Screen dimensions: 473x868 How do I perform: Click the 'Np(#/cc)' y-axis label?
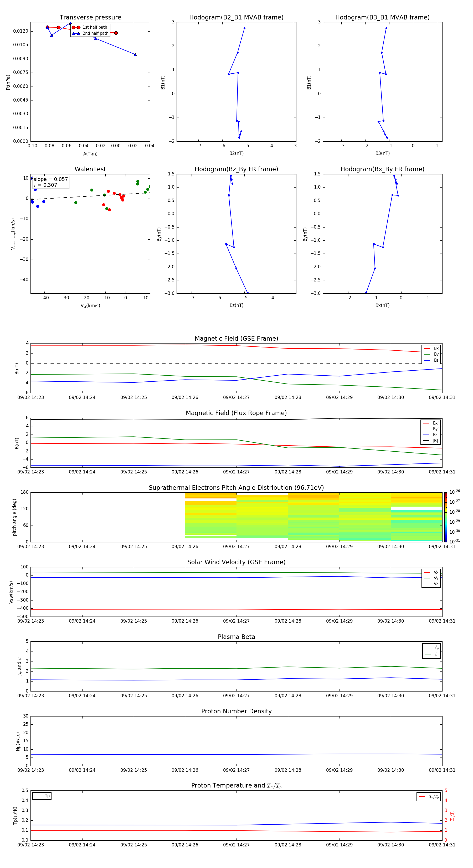[x=18, y=741]
